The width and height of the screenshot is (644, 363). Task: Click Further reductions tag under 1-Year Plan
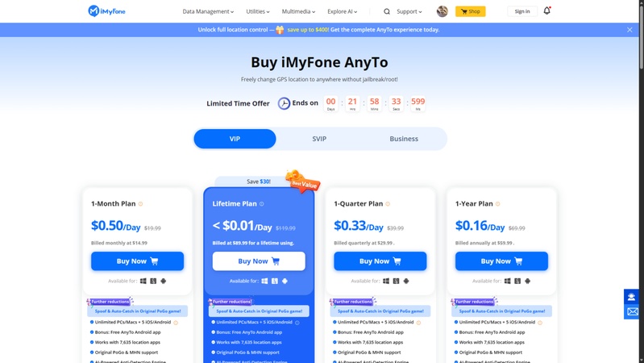click(475, 302)
